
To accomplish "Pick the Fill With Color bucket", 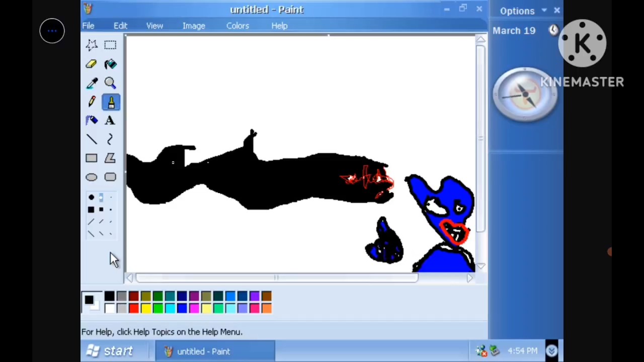I will tap(110, 64).
